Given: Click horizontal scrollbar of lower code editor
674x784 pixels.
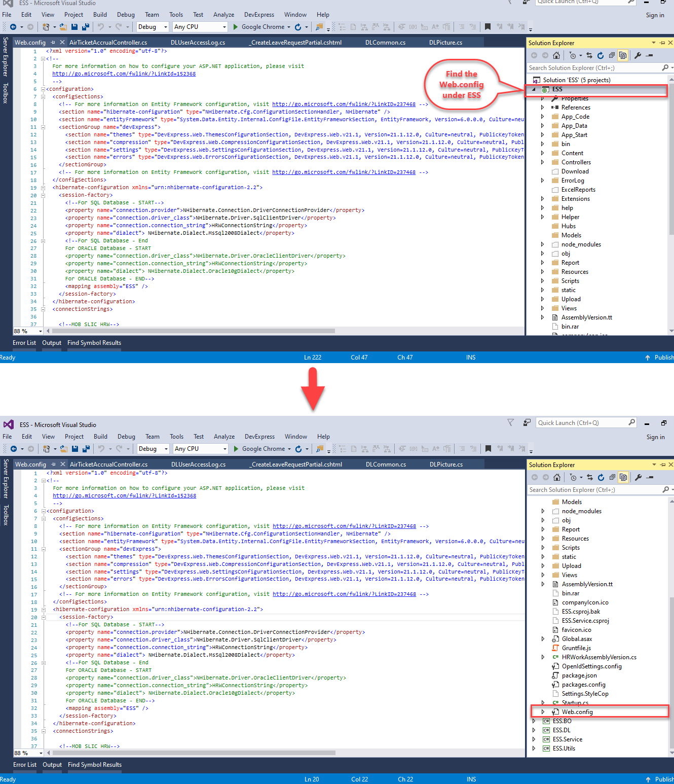Looking at the screenshot, I should click(193, 753).
